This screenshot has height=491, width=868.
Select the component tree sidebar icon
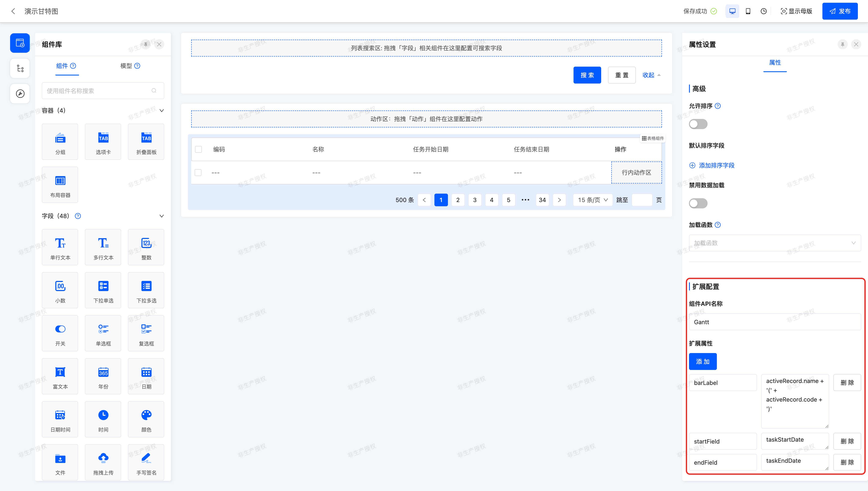click(20, 69)
